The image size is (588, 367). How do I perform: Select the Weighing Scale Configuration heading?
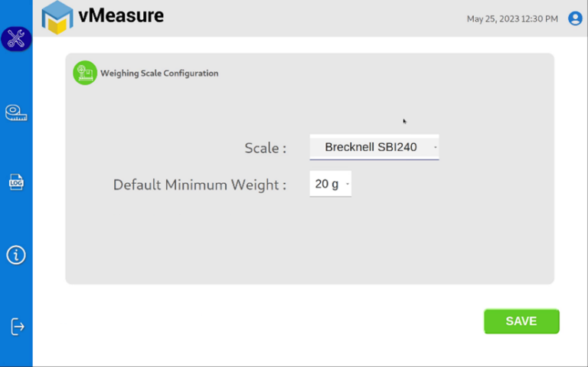coord(159,74)
